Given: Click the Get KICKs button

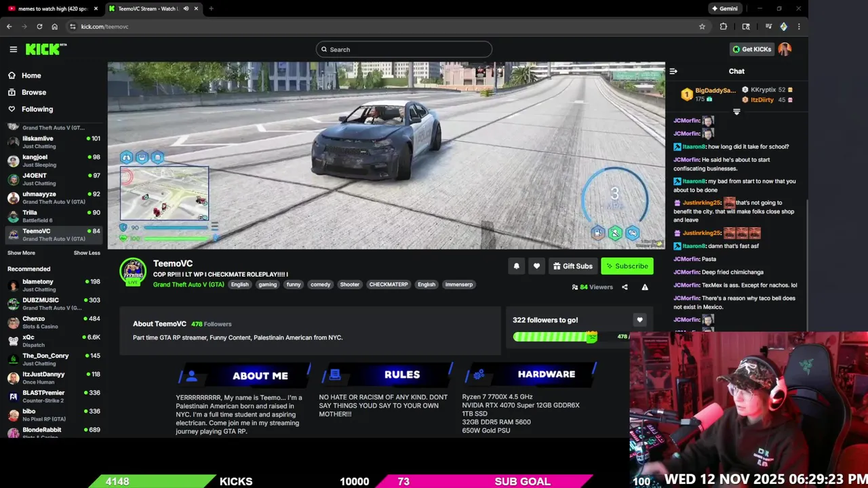Looking at the screenshot, I should click(x=752, y=49).
